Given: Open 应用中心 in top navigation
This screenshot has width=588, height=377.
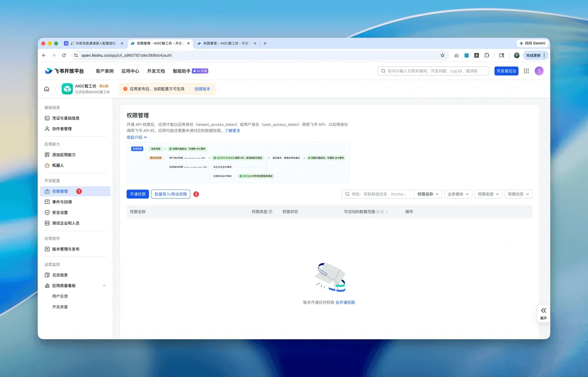Looking at the screenshot, I should pos(130,71).
